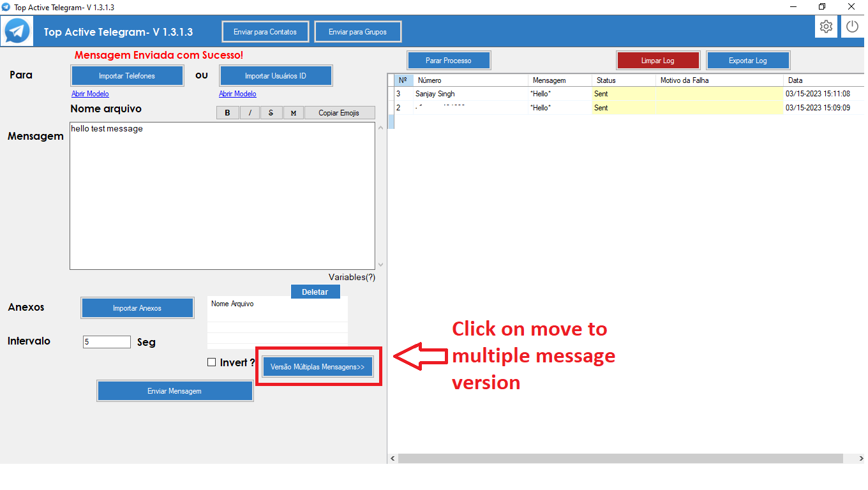This screenshot has width=868, height=490.
Task: Open Abrir Modelo link under Importar Usuários ID
Action: (x=237, y=94)
